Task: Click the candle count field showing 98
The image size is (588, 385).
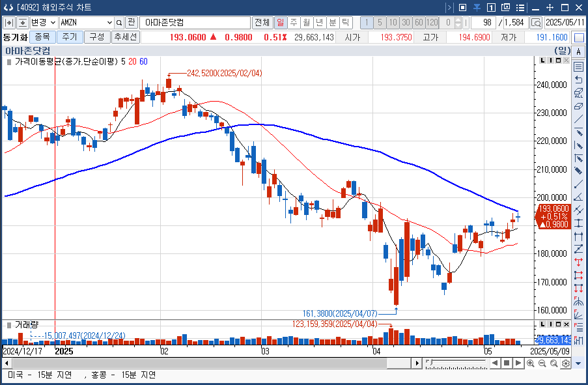Action: pos(483,23)
